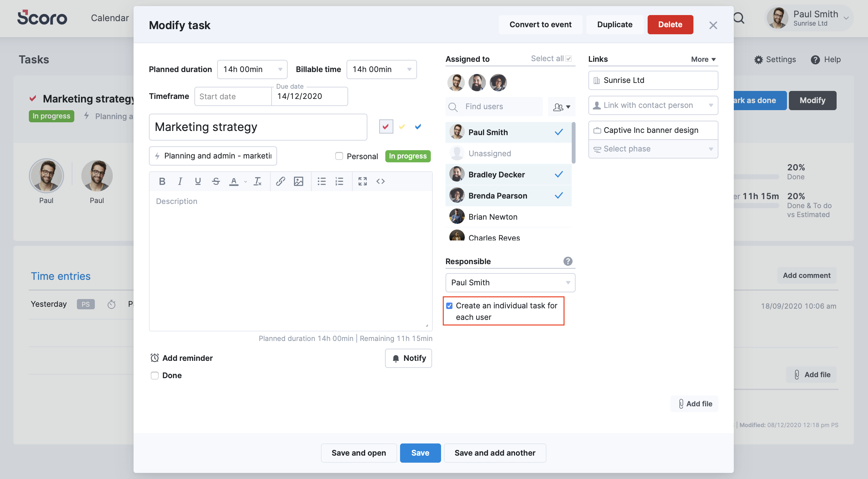This screenshot has height=479, width=868.
Task: Click Add reminder
Action: (x=181, y=358)
